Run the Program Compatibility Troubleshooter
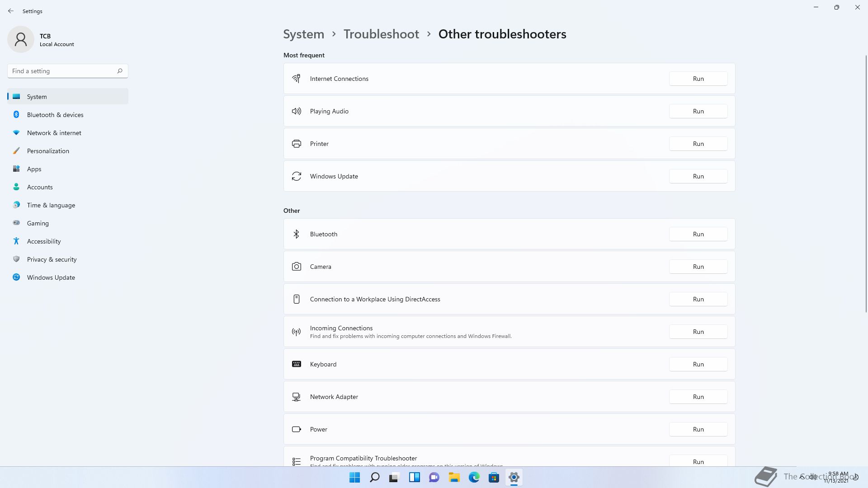Screen dimensions: 868x488 pos(698,461)
